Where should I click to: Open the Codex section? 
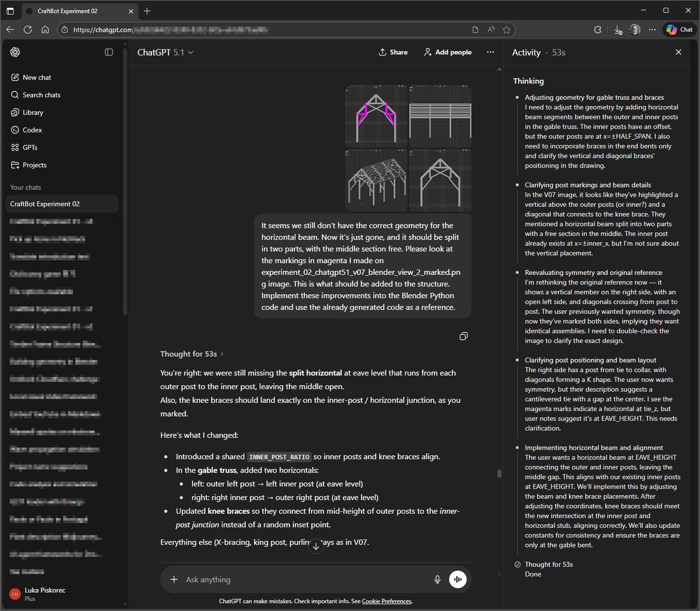click(x=32, y=130)
